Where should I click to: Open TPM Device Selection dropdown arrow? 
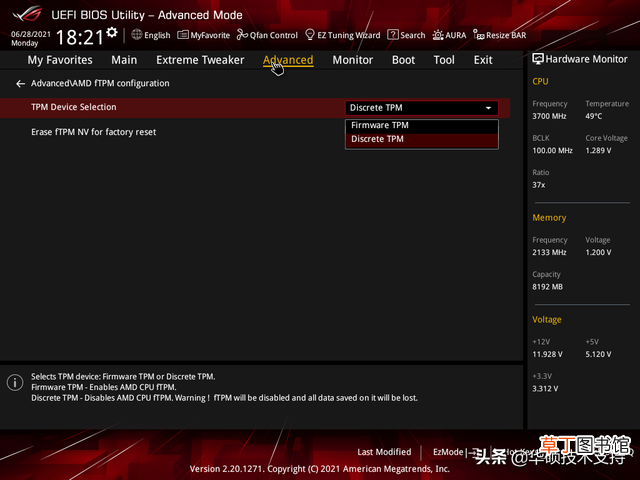pyautogui.click(x=488, y=108)
